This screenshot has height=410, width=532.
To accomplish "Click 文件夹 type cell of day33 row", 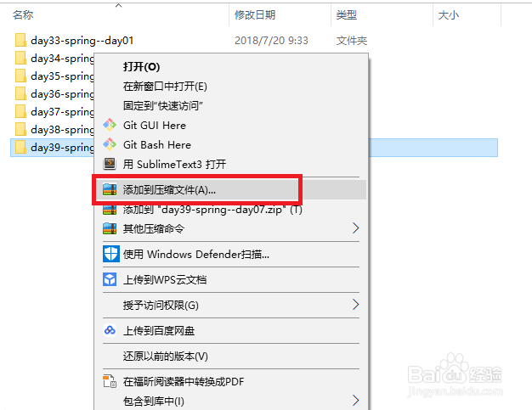I will pos(352,41).
